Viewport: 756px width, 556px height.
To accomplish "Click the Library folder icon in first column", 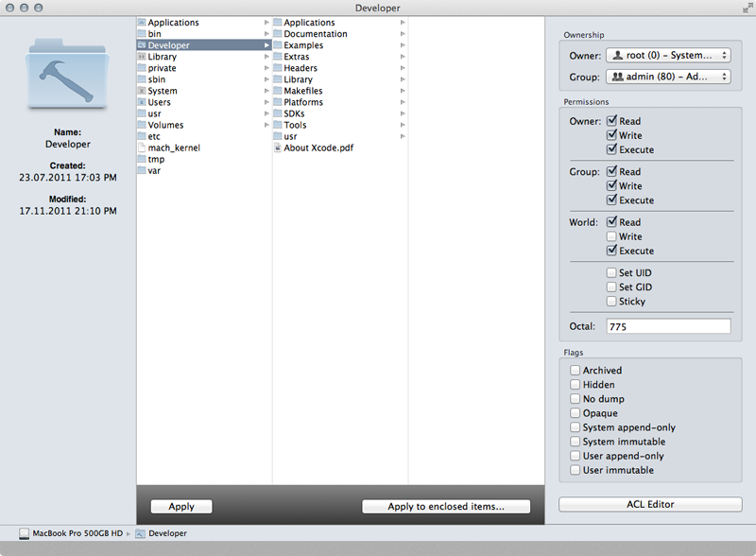I will [x=142, y=57].
